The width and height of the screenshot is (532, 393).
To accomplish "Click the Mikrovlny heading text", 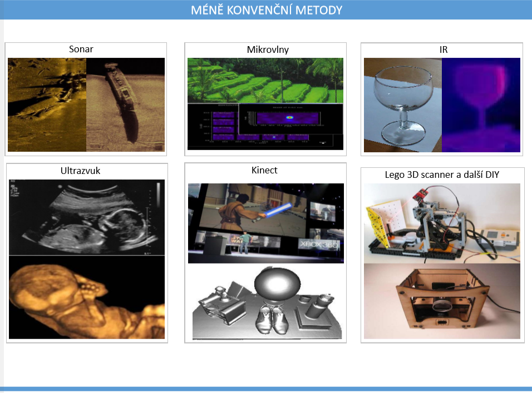I will [x=268, y=50].
